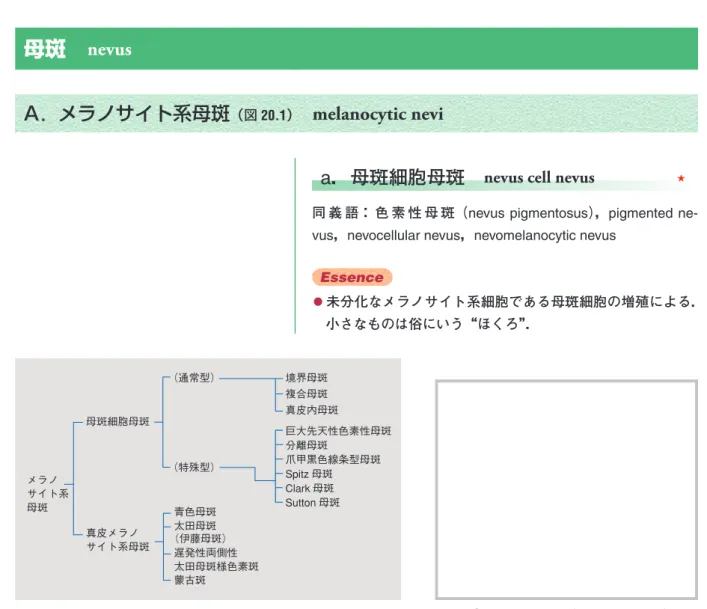Click 遅発性両側性 in the diagram
This screenshot has height=609, width=707.
206,553
